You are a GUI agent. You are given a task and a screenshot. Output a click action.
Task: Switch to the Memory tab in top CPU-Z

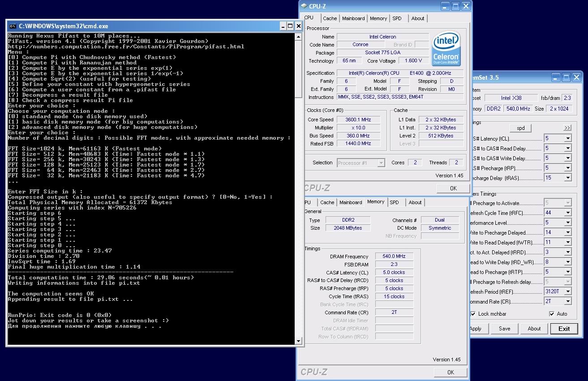(378, 18)
